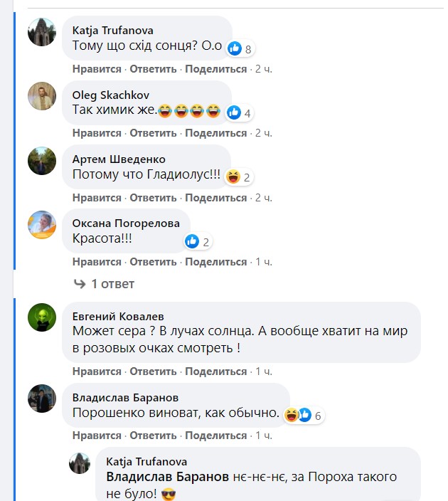
Task: Open the timestamp on Оксана Погорелова's comment
Action: coord(263,262)
